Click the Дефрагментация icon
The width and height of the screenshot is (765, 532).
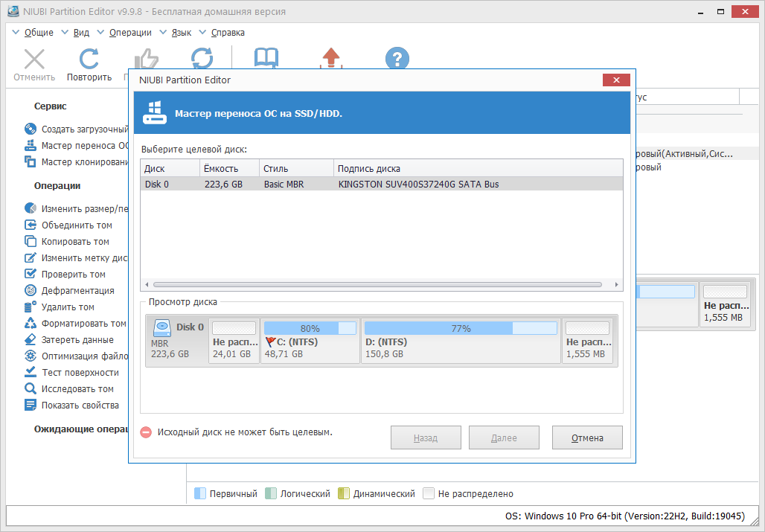pos(31,290)
